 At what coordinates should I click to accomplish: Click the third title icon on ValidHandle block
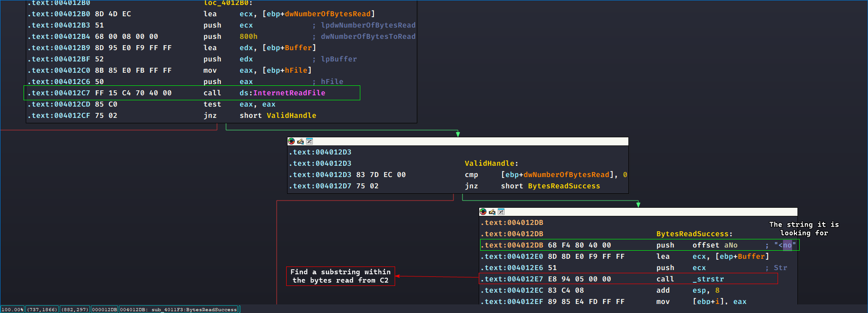tap(309, 141)
